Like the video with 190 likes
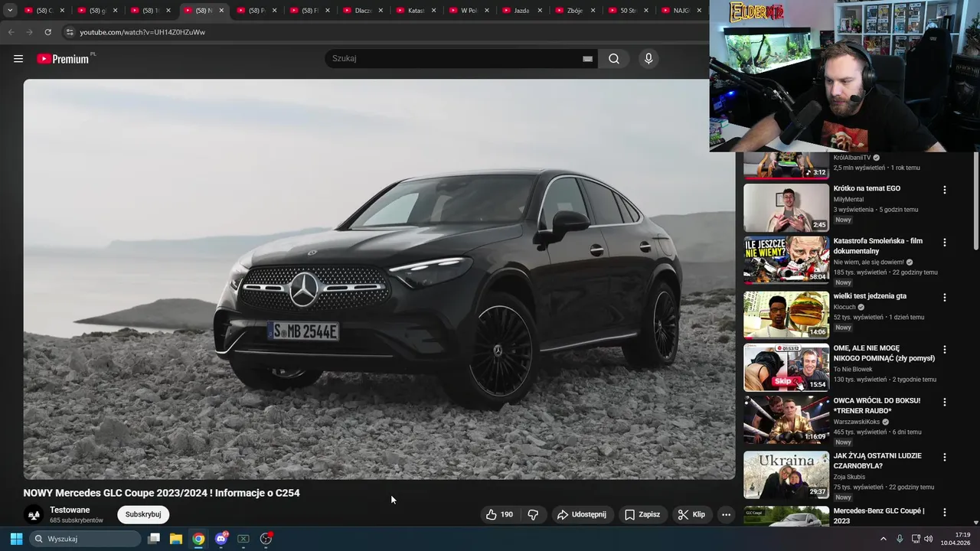 (x=499, y=514)
